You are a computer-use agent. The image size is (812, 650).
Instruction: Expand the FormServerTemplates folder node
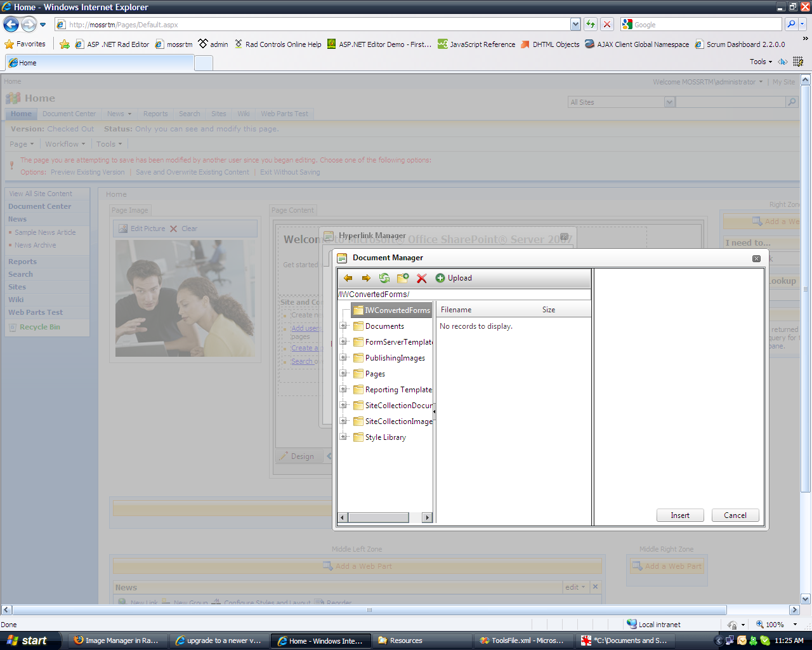[x=343, y=342]
